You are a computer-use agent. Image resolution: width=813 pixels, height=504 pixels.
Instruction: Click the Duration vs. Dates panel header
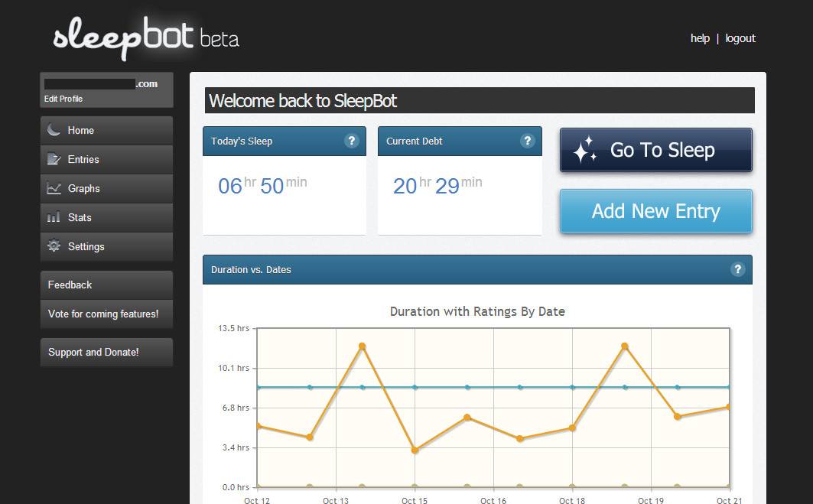point(477,270)
